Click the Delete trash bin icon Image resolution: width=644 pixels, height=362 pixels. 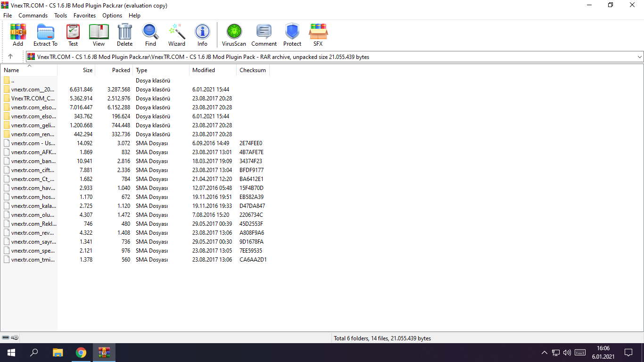point(125,35)
